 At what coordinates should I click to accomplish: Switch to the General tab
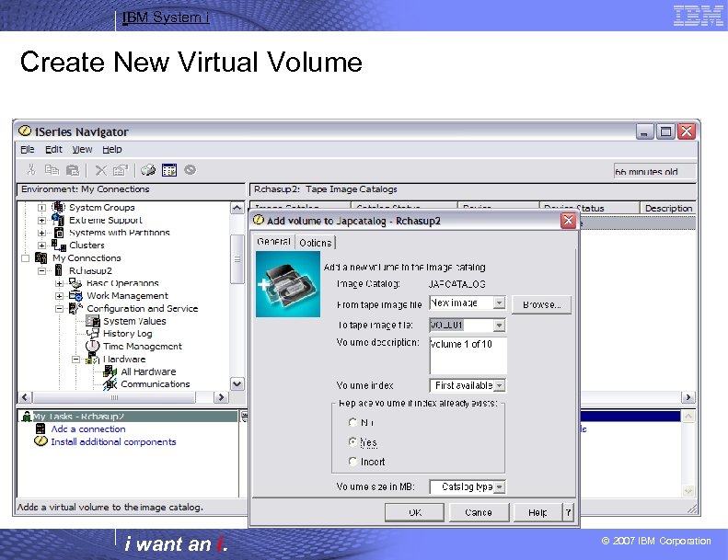[273, 242]
